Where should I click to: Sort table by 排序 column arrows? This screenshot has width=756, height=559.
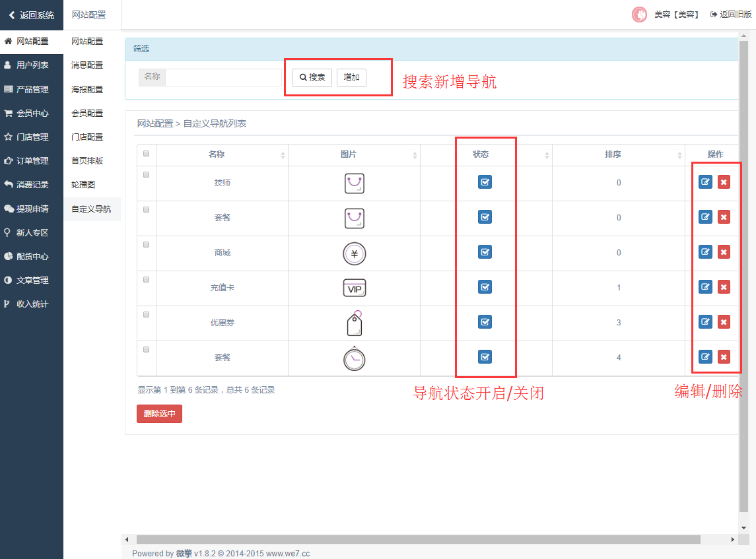coord(679,155)
